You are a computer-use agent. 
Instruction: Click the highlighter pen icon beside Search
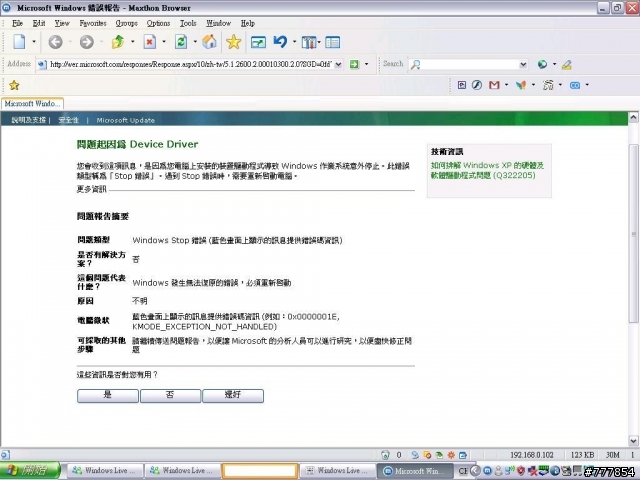pos(567,64)
